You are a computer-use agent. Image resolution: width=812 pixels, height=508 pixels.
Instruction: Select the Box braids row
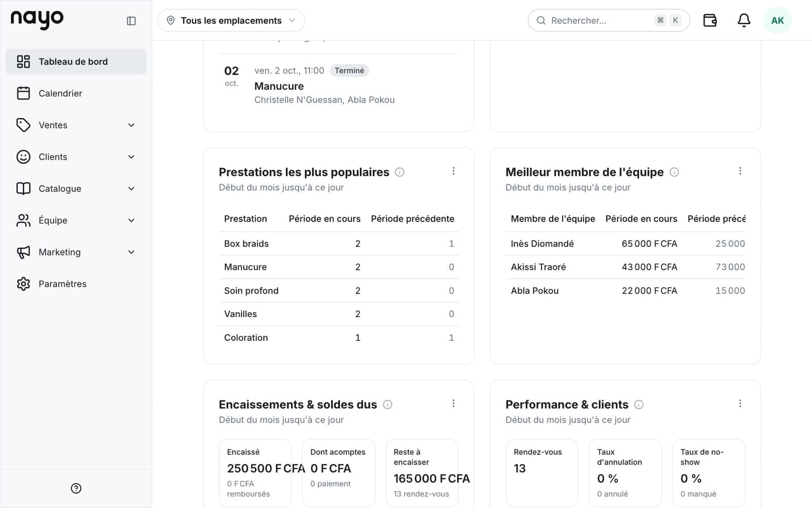(x=339, y=244)
